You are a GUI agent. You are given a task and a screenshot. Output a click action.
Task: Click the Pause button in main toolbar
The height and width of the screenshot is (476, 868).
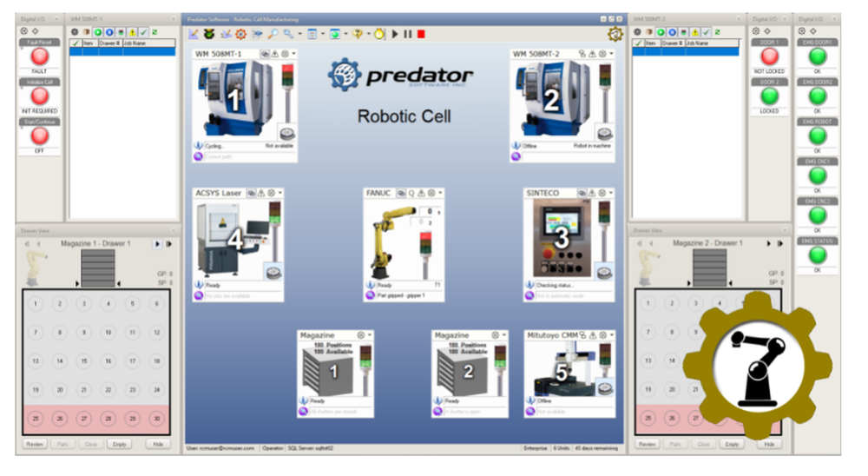click(408, 34)
